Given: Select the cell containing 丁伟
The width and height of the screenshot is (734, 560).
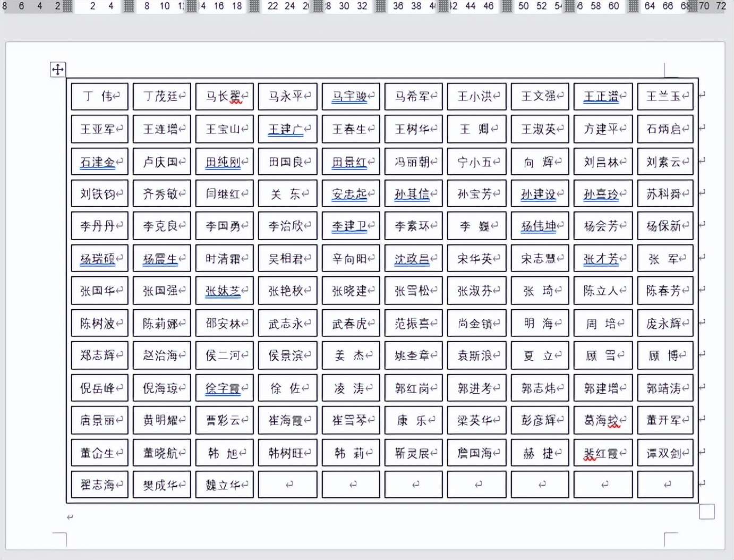Looking at the screenshot, I should pos(99,96).
